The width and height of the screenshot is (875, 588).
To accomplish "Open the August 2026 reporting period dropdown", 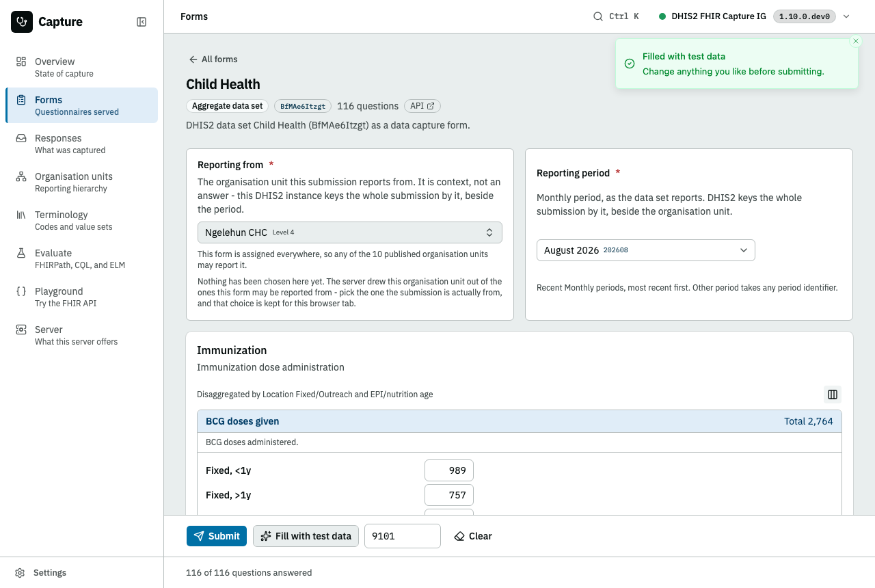I will [646, 250].
